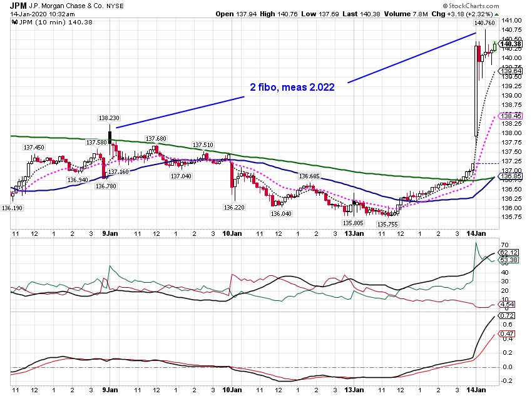Click the 135.75 price axis label
Viewport: 532px width, 396px height.
coord(511,217)
